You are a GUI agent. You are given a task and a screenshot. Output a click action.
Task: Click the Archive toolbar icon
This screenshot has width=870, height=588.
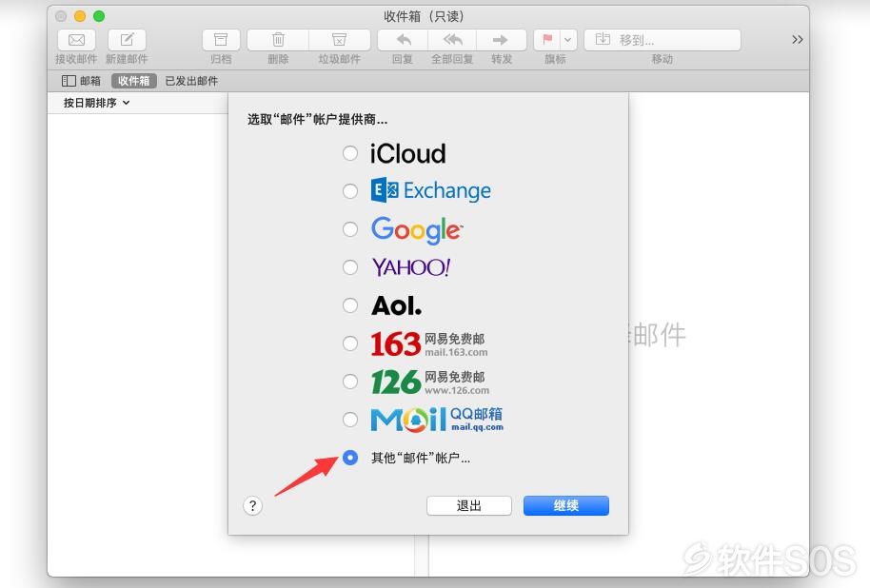click(221, 40)
